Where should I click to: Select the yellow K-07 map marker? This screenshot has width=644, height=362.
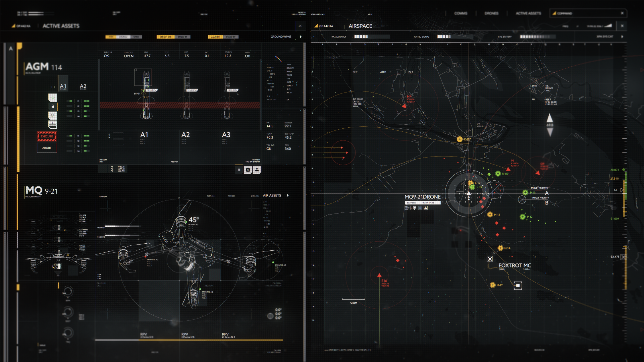(x=460, y=139)
